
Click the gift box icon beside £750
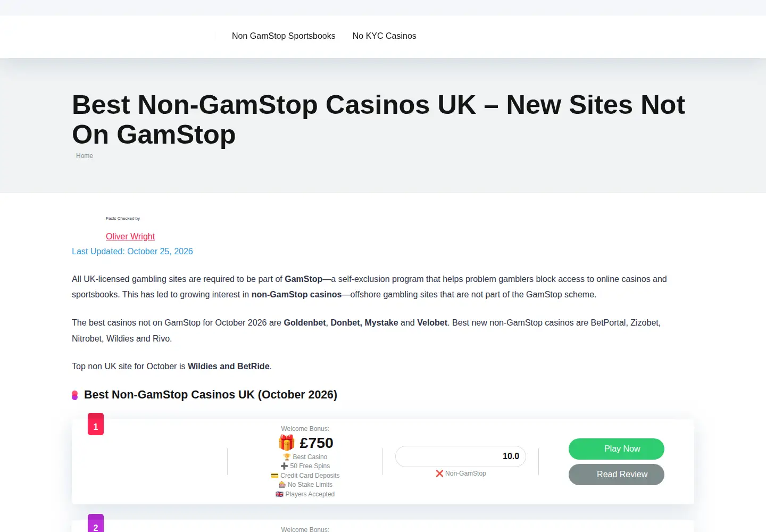(x=286, y=443)
